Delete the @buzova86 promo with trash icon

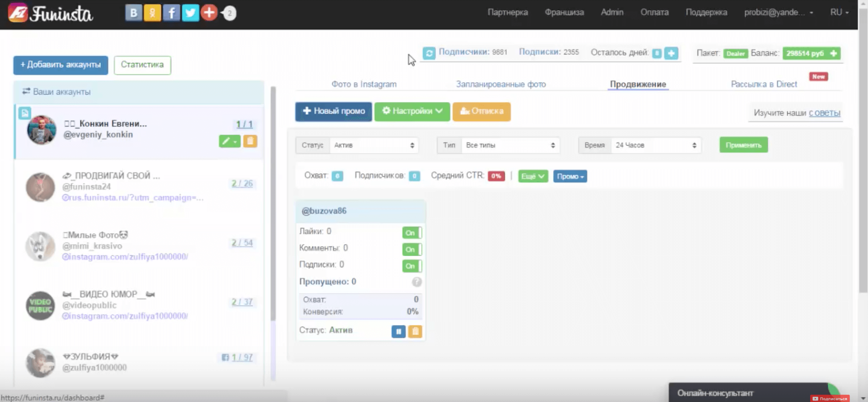click(x=415, y=331)
